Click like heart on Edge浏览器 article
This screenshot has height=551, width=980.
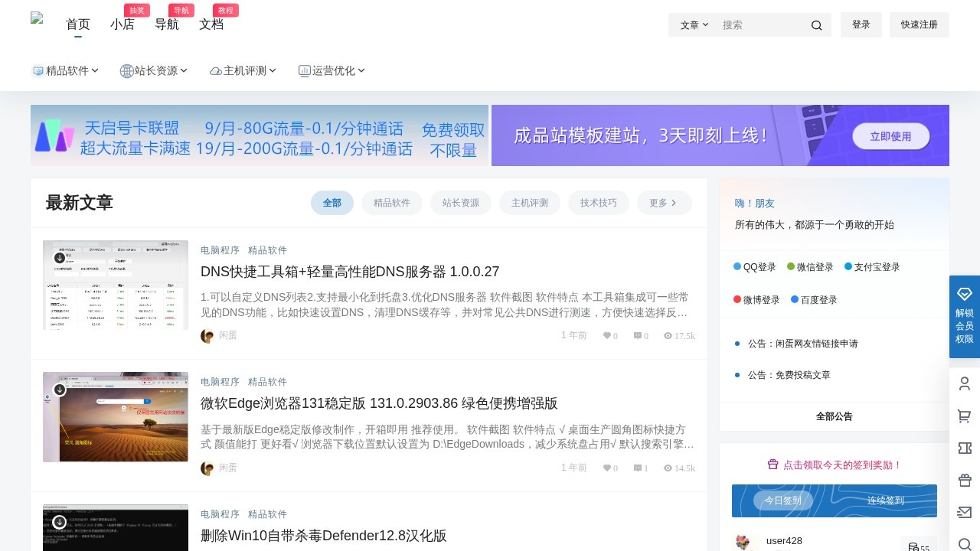pos(607,468)
